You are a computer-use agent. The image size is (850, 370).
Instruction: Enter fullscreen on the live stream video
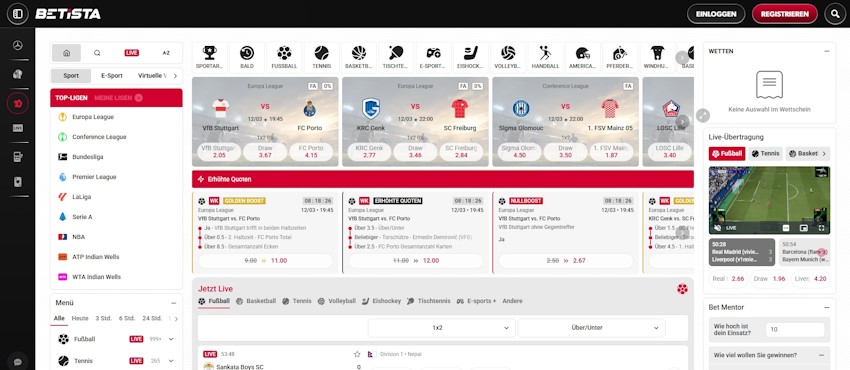(821, 228)
